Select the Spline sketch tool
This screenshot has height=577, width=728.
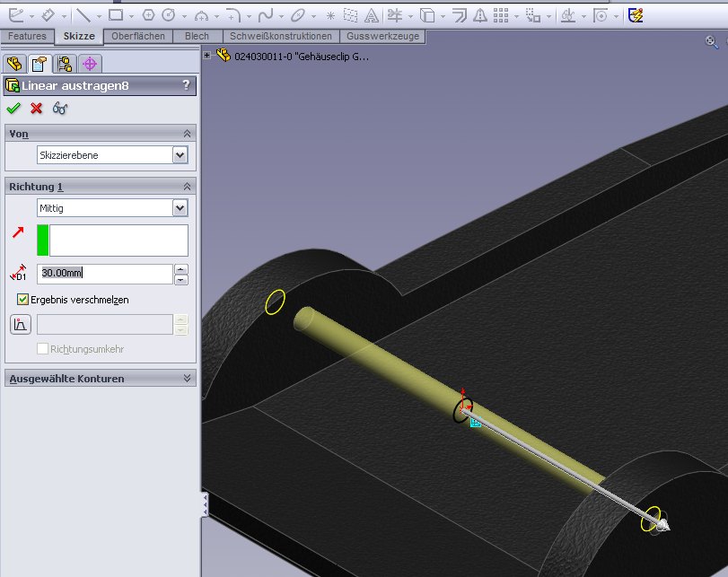[x=265, y=16]
